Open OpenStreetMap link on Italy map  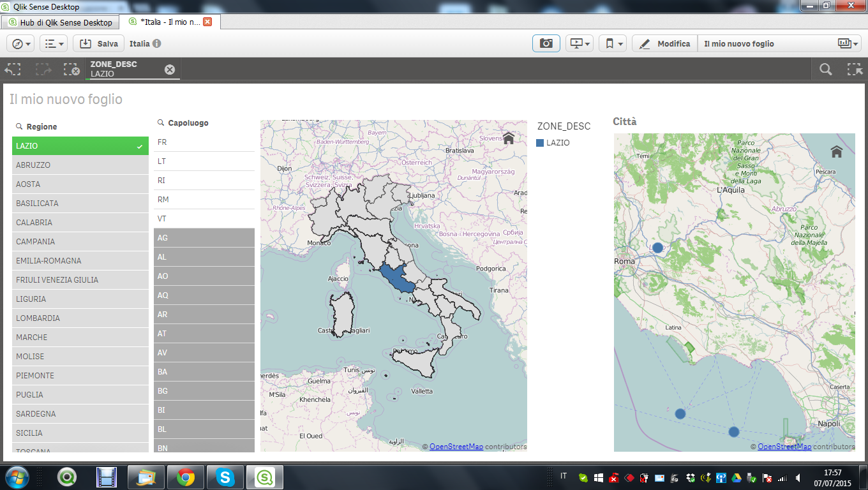click(x=456, y=447)
